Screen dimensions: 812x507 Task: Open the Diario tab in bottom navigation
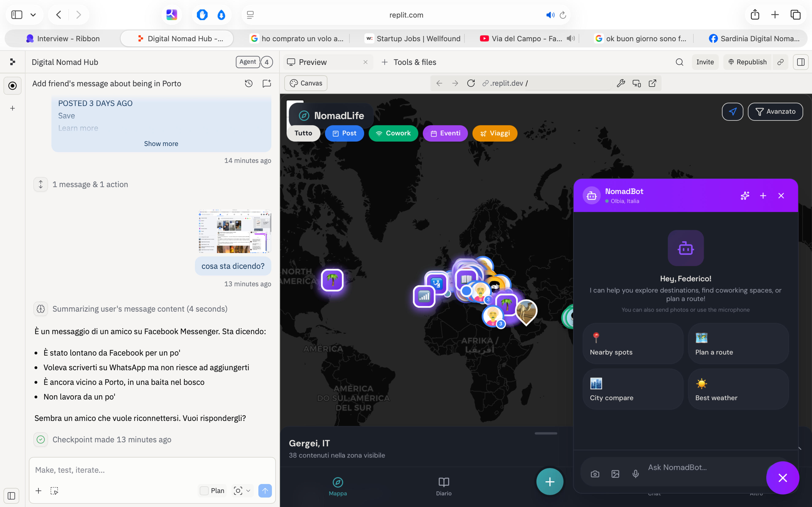coord(444,486)
